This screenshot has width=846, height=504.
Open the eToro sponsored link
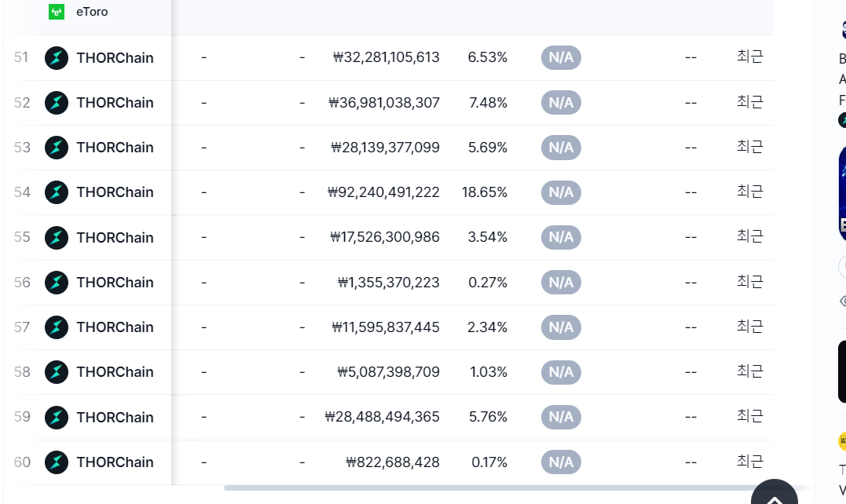tap(92, 12)
